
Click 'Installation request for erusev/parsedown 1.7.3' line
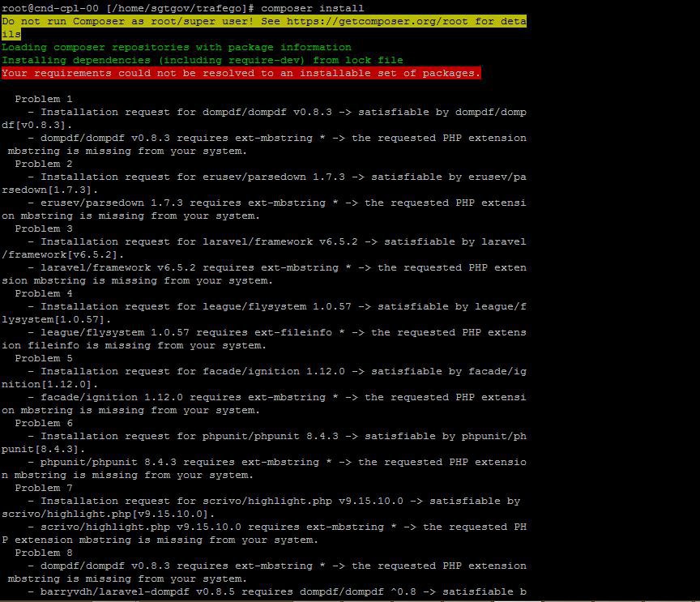click(x=277, y=177)
